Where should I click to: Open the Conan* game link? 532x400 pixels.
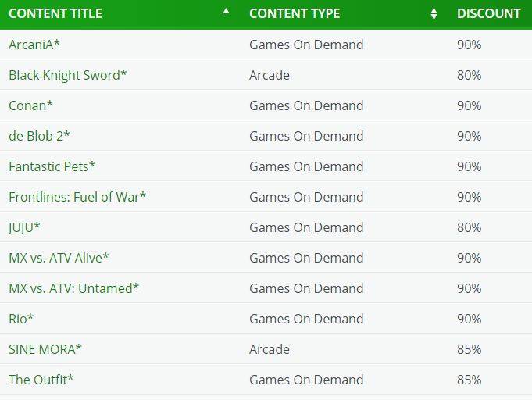click(31, 105)
